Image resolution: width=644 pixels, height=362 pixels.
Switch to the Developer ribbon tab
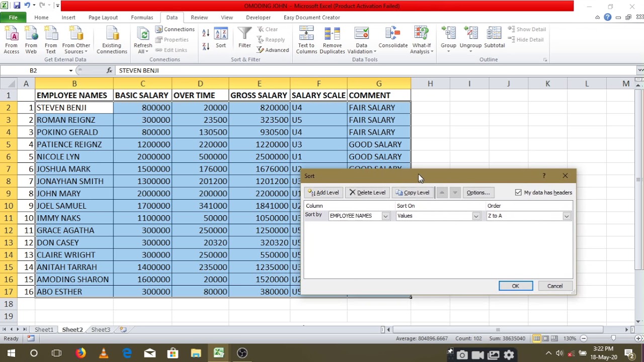(258, 17)
